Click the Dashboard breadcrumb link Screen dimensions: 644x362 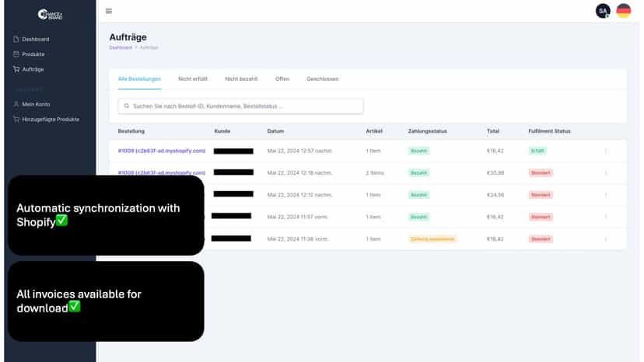click(x=121, y=47)
